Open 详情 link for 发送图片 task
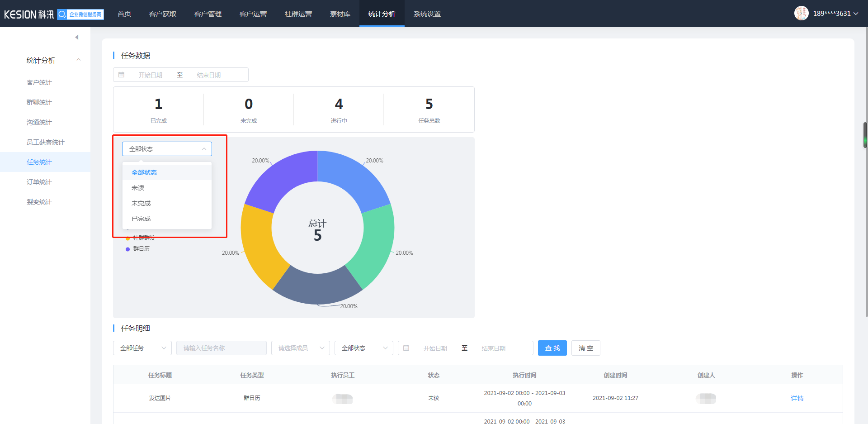Viewport: 868px width, 424px height. (797, 398)
